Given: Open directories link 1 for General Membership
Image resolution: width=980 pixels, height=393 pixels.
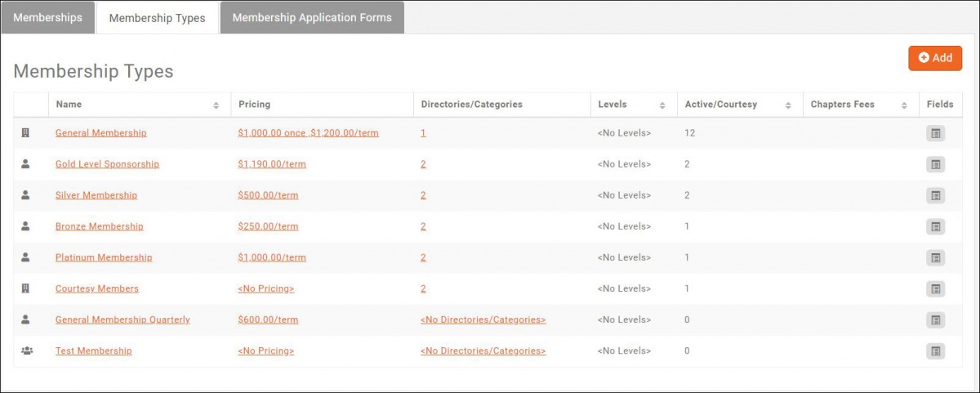Looking at the screenshot, I should pyautogui.click(x=423, y=132).
